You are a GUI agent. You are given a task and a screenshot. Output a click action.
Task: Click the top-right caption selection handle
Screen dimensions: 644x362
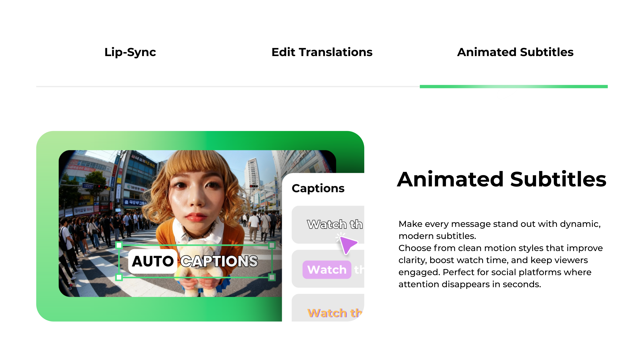pyautogui.click(x=272, y=245)
